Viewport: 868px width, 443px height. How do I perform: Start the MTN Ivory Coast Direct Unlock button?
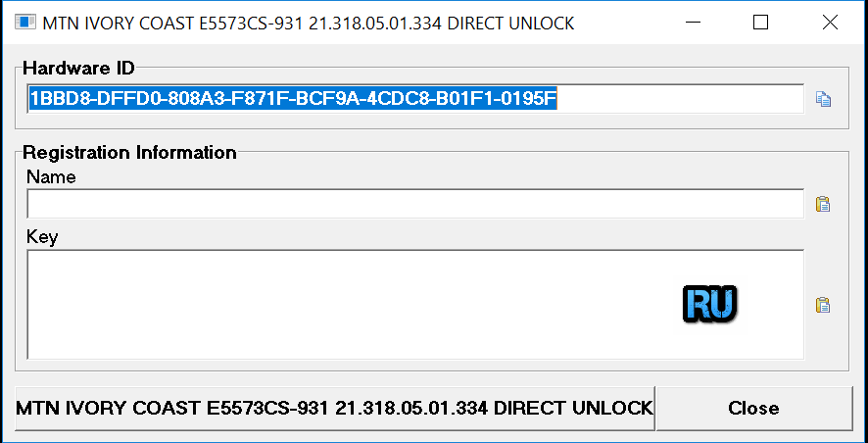click(334, 408)
